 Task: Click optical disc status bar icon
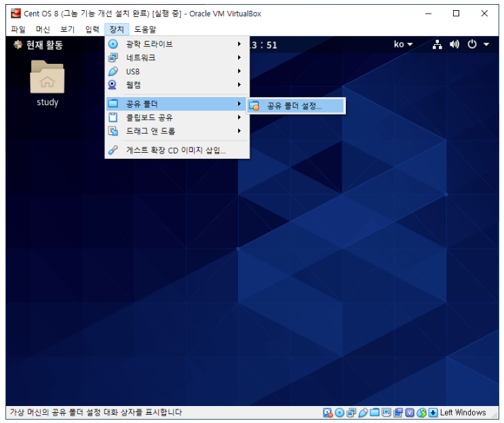click(339, 413)
